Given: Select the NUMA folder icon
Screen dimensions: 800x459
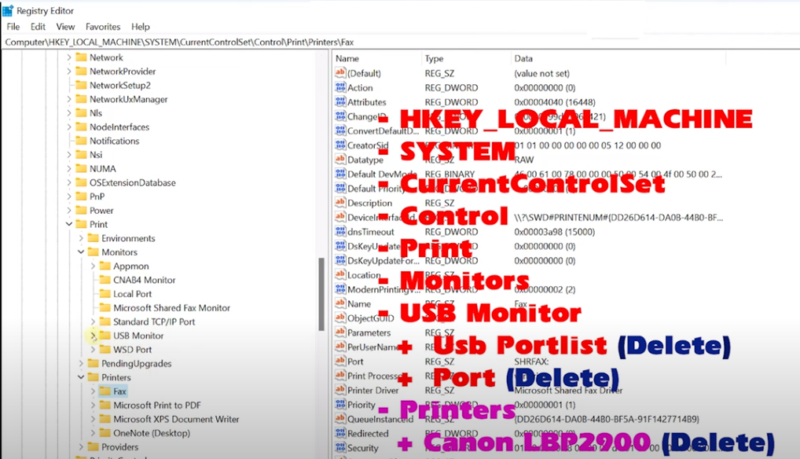Looking at the screenshot, I should click(x=81, y=168).
